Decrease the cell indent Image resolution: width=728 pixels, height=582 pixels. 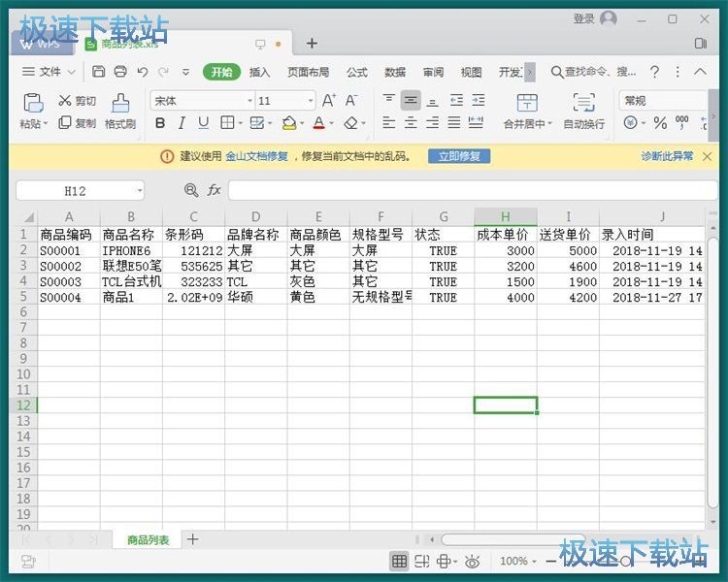456,100
